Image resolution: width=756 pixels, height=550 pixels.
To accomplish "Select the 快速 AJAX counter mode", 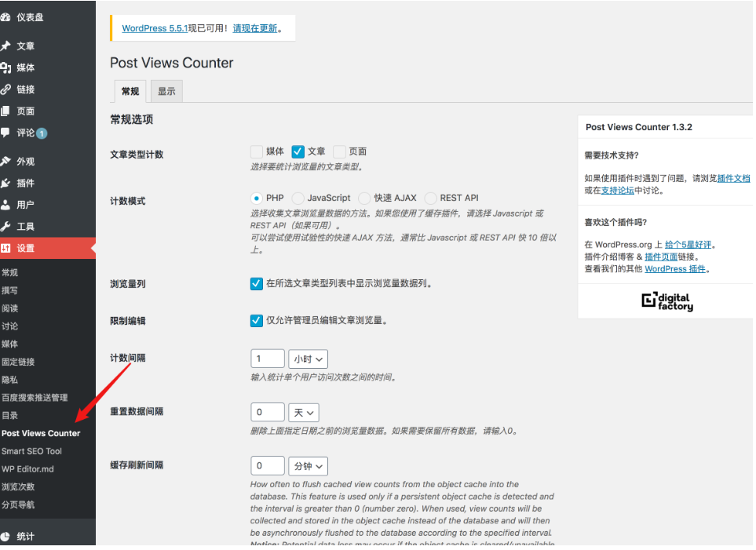I will click(364, 199).
